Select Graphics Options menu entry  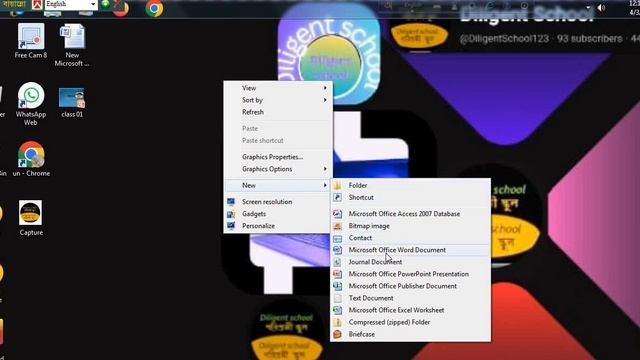[278, 169]
